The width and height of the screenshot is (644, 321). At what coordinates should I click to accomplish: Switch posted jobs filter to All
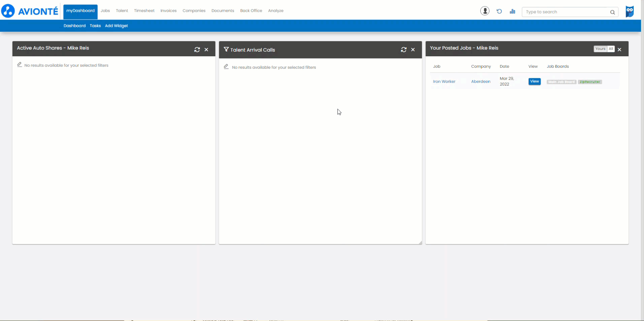pyautogui.click(x=610, y=49)
